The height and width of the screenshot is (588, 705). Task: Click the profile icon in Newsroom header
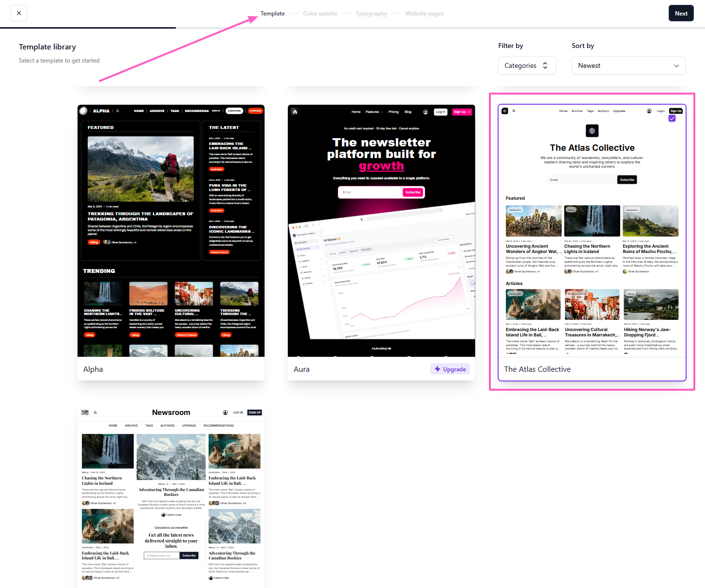pyautogui.click(x=225, y=413)
